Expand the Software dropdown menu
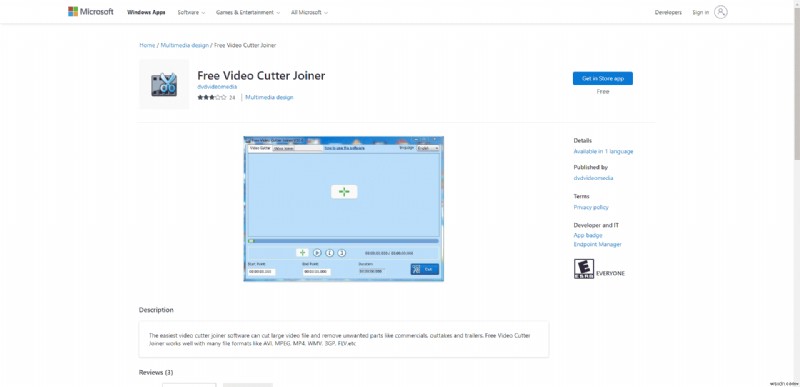Viewport: 800px width, 387px height. (191, 12)
